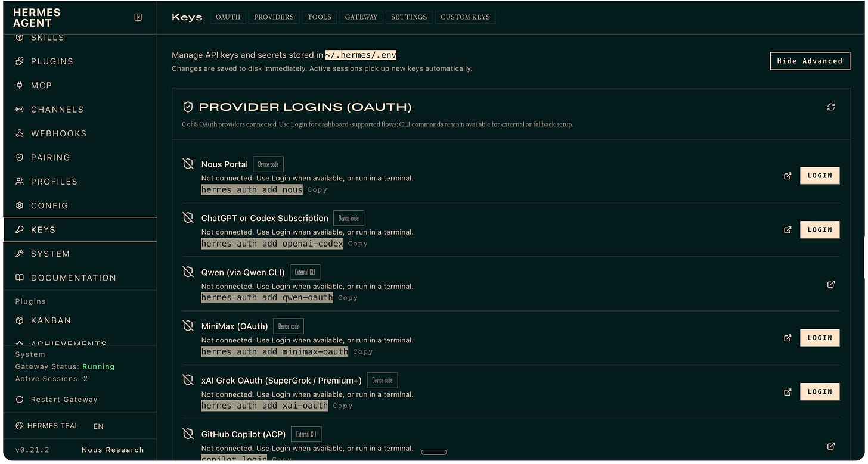Switch to the Gateway tab
868x464 pixels.
coord(361,17)
